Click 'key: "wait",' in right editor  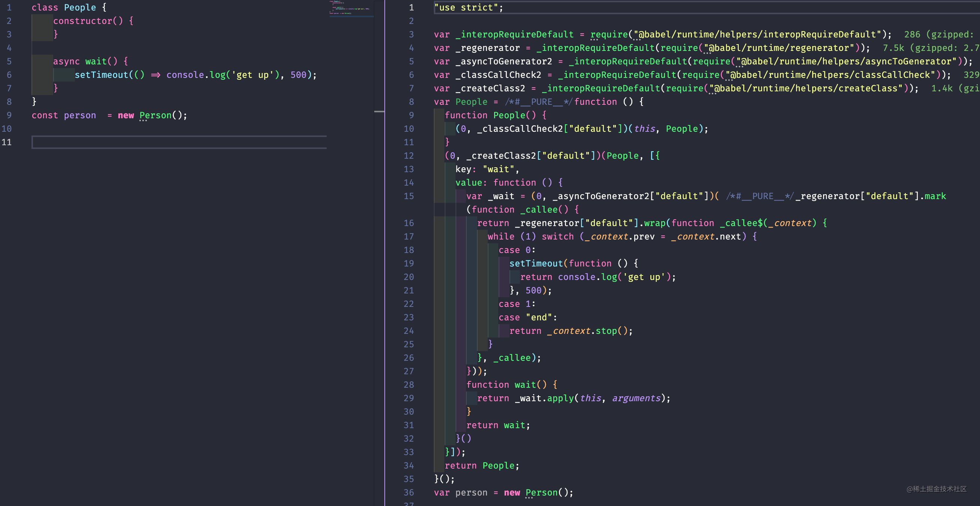point(487,169)
